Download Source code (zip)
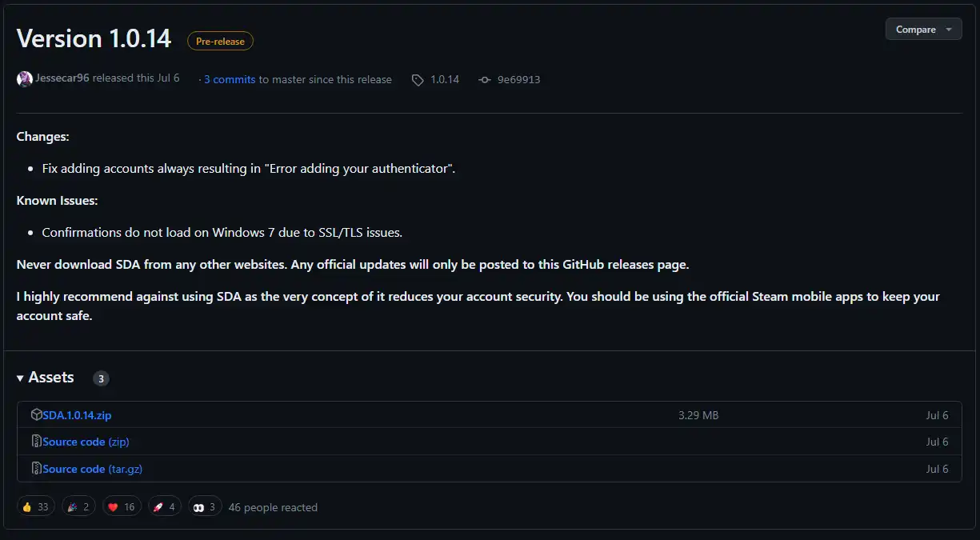This screenshot has height=540, width=980. tap(86, 442)
